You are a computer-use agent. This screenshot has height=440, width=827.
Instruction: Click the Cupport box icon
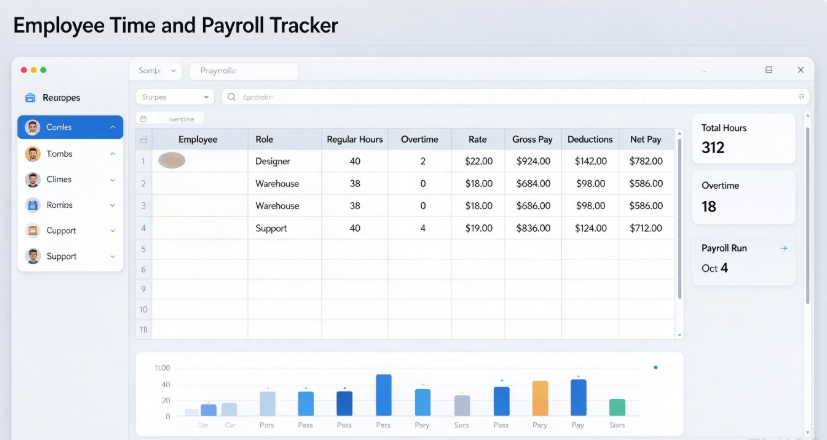pyautogui.click(x=33, y=231)
